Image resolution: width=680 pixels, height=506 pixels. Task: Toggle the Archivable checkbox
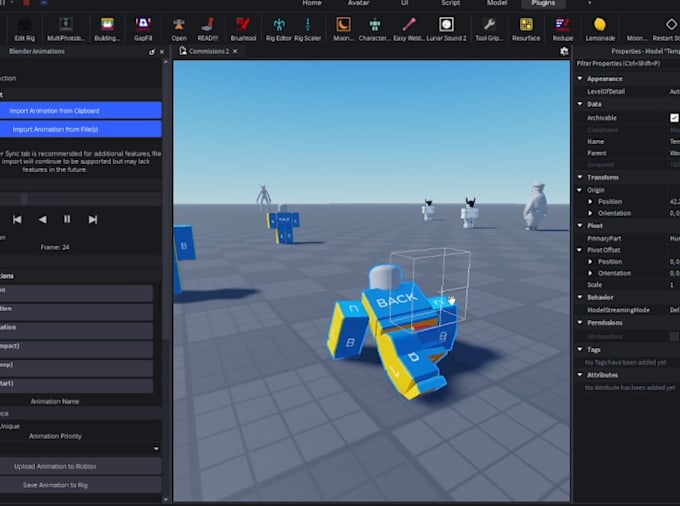point(674,118)
